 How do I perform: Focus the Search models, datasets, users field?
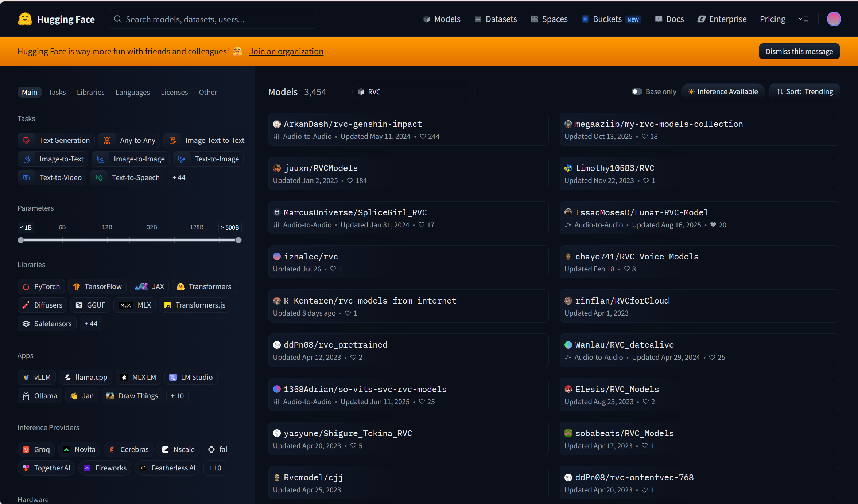coord(213,19)
